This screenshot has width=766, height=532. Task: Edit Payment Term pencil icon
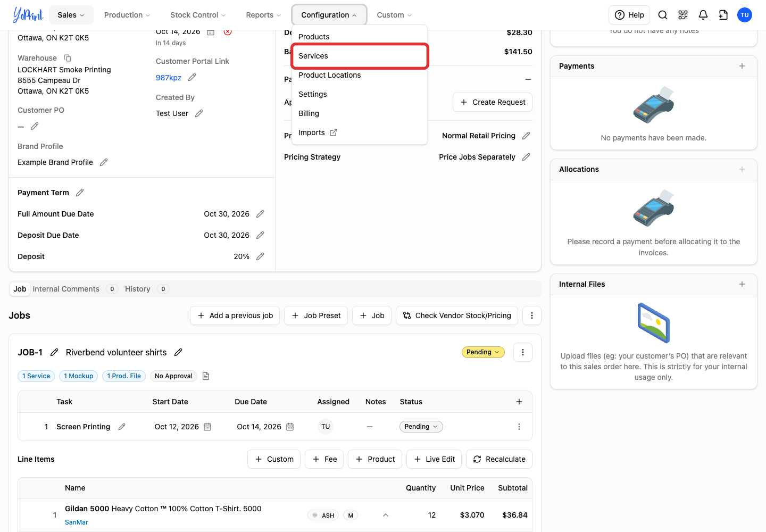point(80,193)
